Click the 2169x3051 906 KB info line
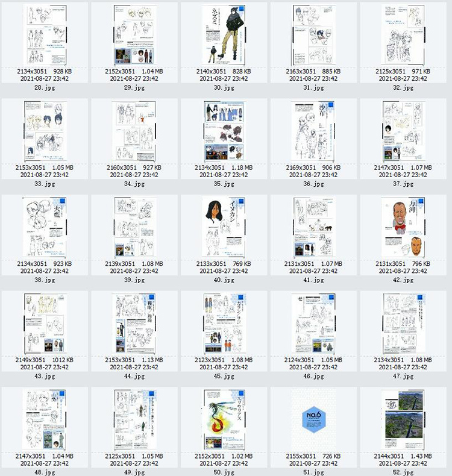This screenshot has height=476, width=452. (x=313, y=168)
